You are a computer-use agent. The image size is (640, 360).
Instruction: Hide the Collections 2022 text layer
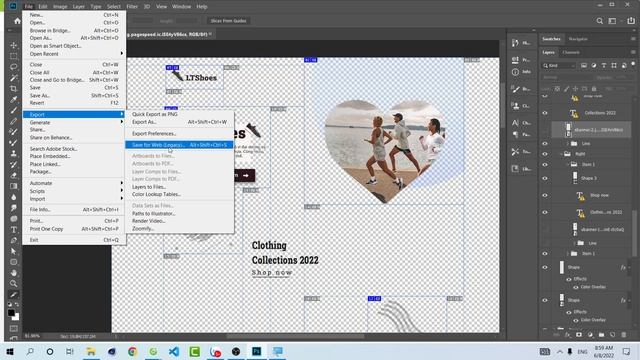545,113
